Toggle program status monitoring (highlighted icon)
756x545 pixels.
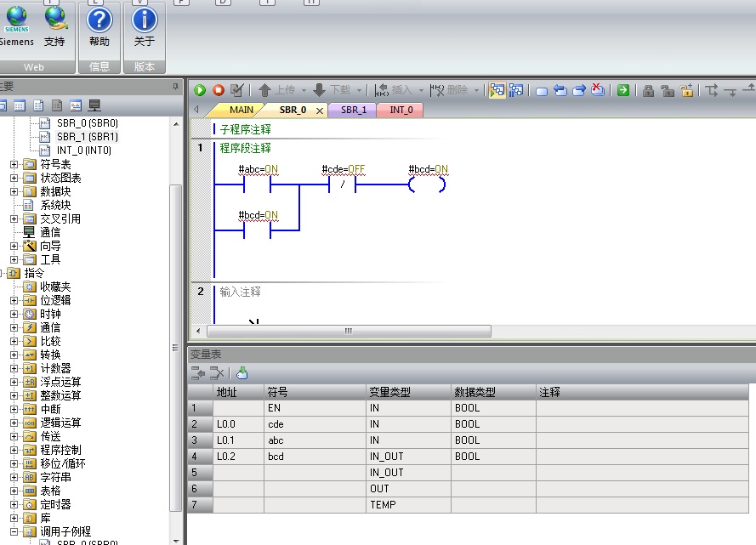pos(497,90)
